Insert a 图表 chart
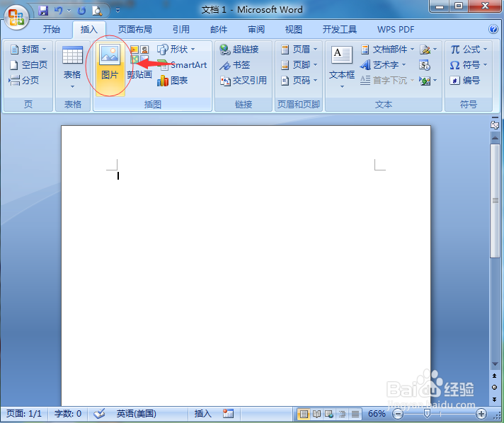 click(173, 81)
